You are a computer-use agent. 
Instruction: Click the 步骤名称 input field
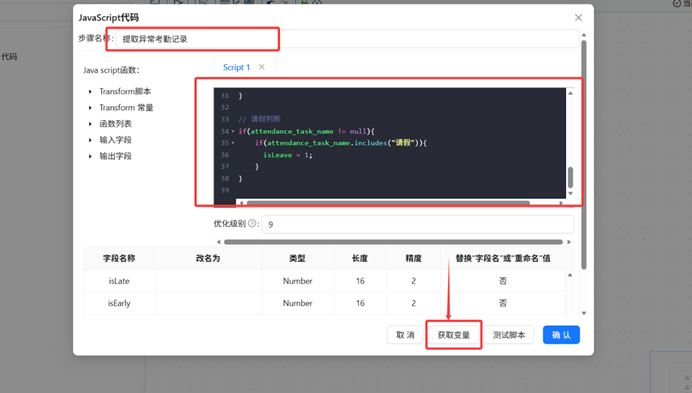click(x=347, y=39)
